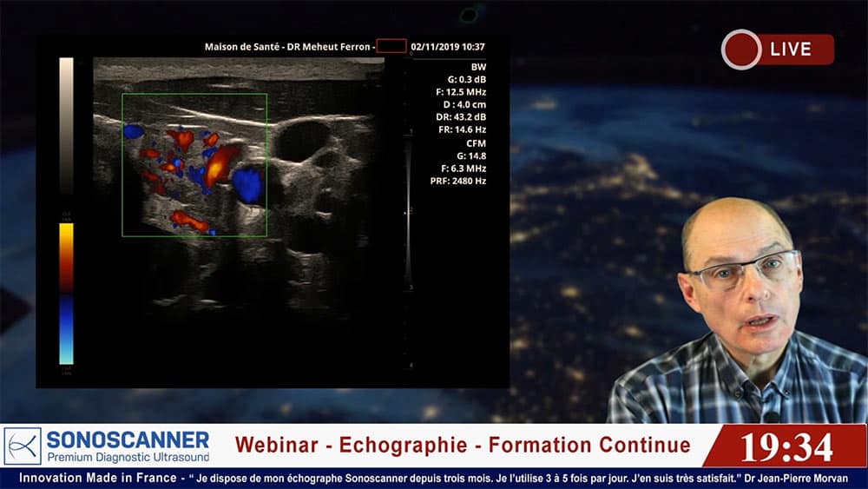The height and width of the screenshot is (489, 868).
Task: Click the Sonoscanner logo icon in banner
Action: [x=23, y=446]
